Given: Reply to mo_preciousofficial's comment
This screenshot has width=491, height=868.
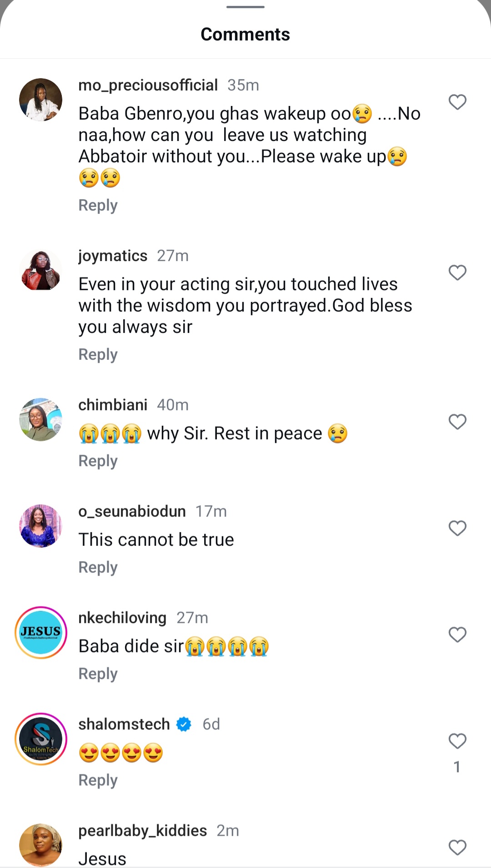Looking at the screenshot, I should [98, 205].
